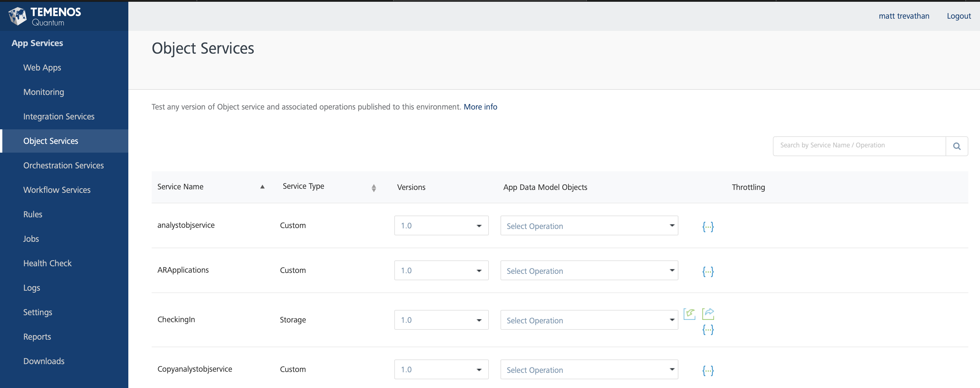Toggle sorting on Service Type column
The width and height of the screenshot is (980, 388).
(x=374, y=187)
